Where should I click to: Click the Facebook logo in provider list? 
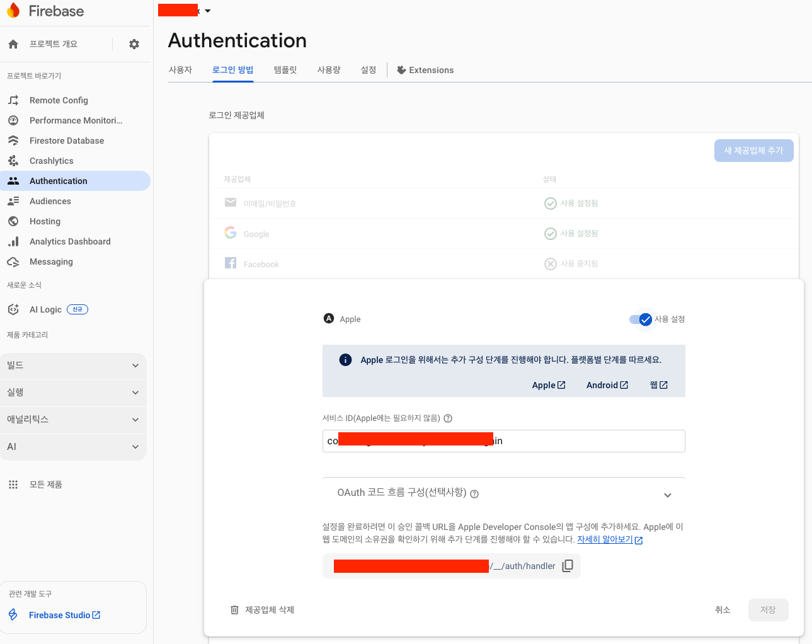(231, 263)
